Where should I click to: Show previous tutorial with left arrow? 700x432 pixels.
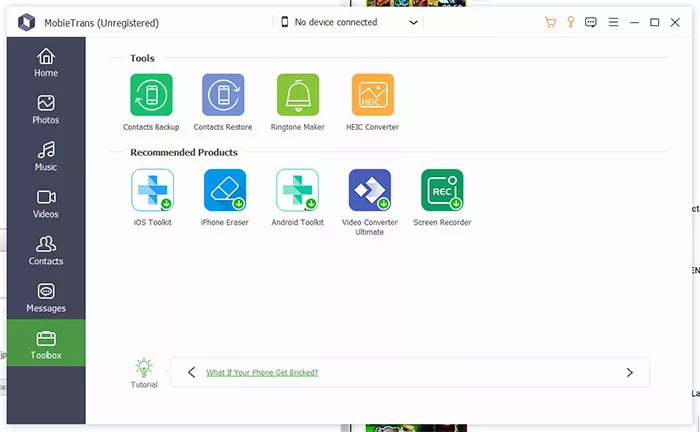[192, 372]
